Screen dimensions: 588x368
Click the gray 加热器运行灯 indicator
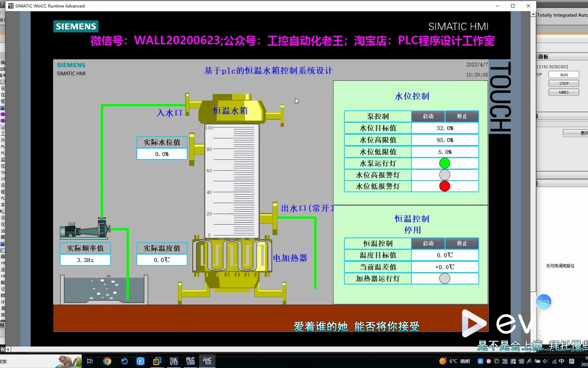point(445,278)
